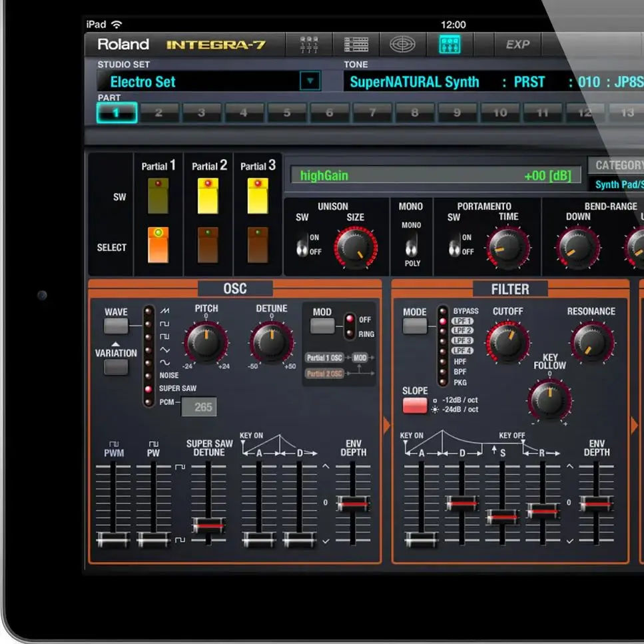The image size is (644, 644).
Task: Toggle Partial 2 SW switch
Action: tap(208, 196)
